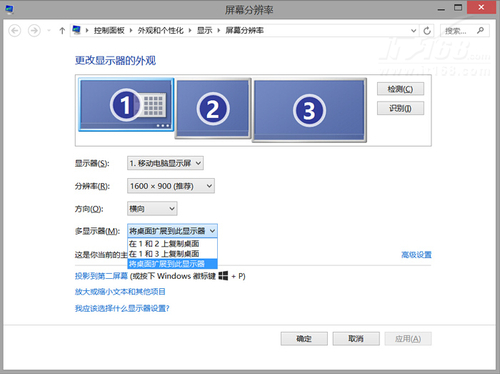Choose highlighted 将桌面扩展到此显示器 list option
Image resolution: width=500 pixels, height=374 pixels.
pos(172,264)
